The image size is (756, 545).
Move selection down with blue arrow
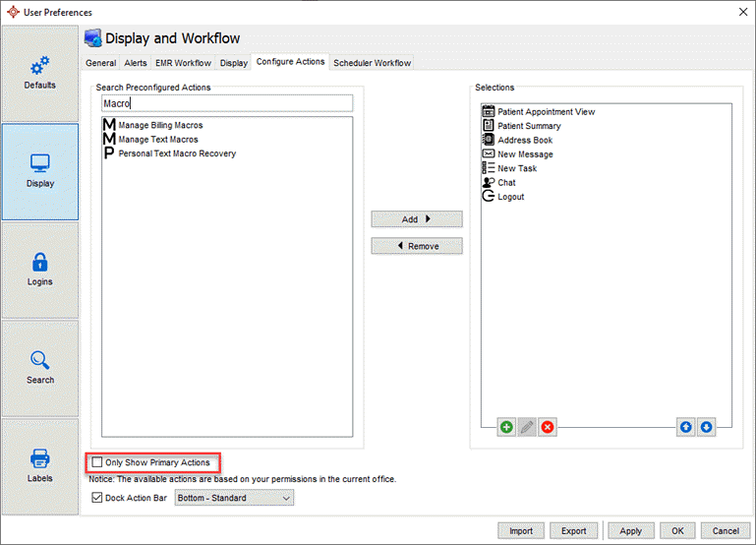706,427
